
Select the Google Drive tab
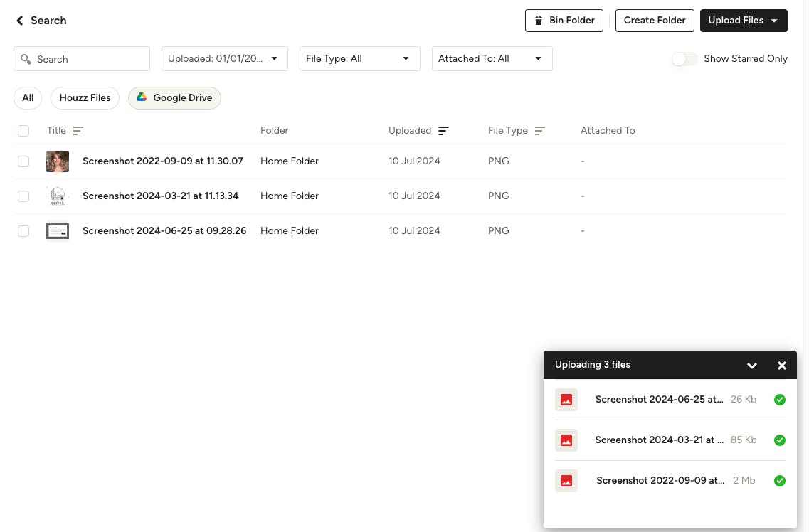click(x=174, y=98)
